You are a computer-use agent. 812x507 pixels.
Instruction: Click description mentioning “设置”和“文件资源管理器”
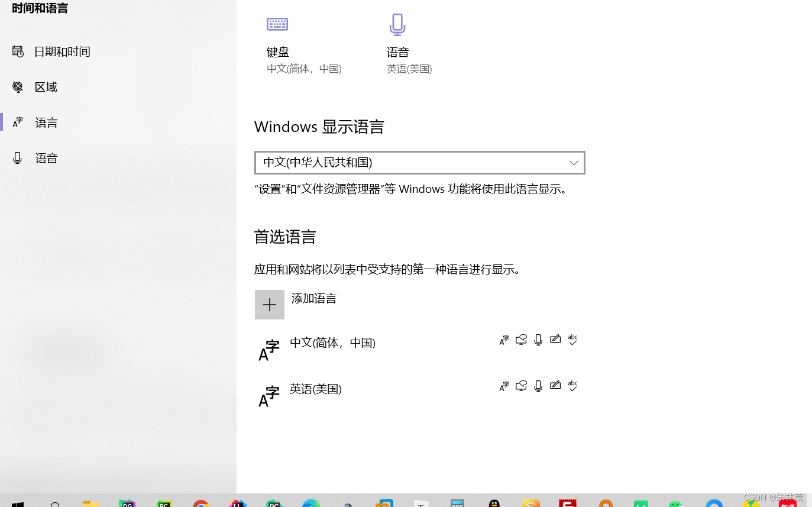click(x=410, y=189)
